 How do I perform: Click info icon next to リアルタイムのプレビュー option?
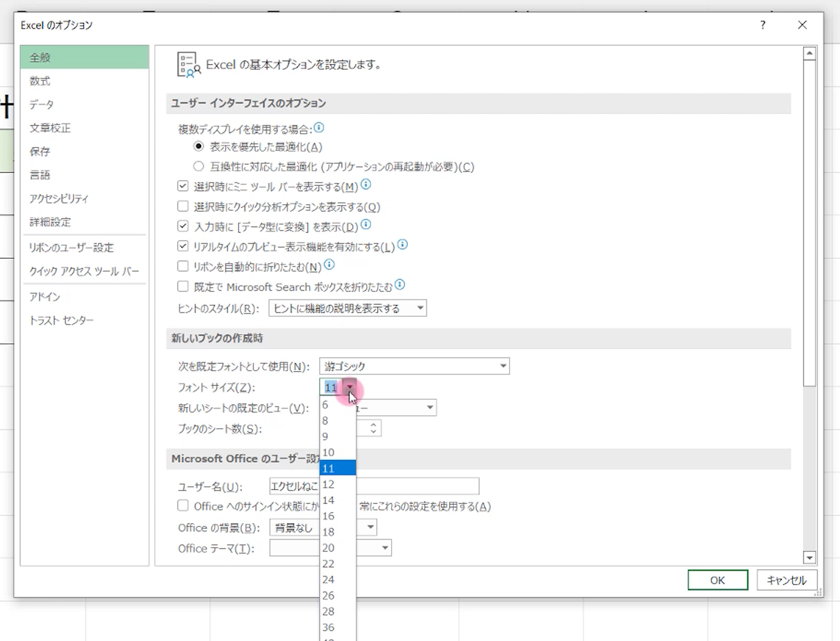403,244
